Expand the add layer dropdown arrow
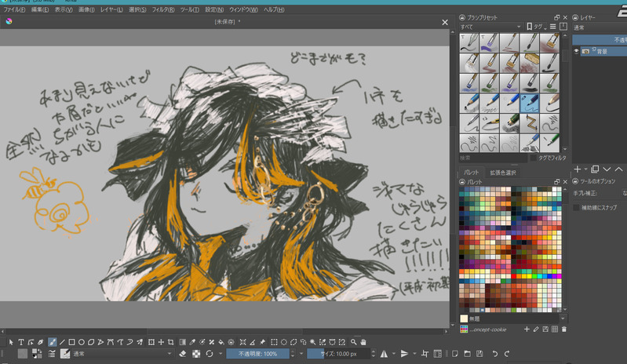Viewport: 627px width, 364px height. point(585,169)
